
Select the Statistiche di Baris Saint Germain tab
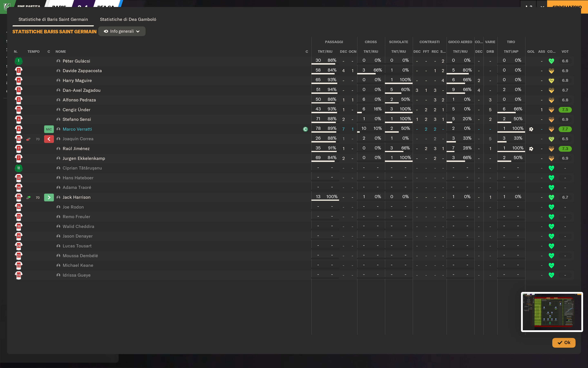(x=53, y=19)
